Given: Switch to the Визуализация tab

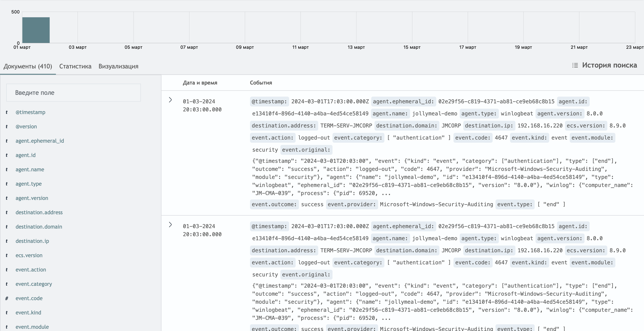Looking at the screenshot, I should point(118,66).
